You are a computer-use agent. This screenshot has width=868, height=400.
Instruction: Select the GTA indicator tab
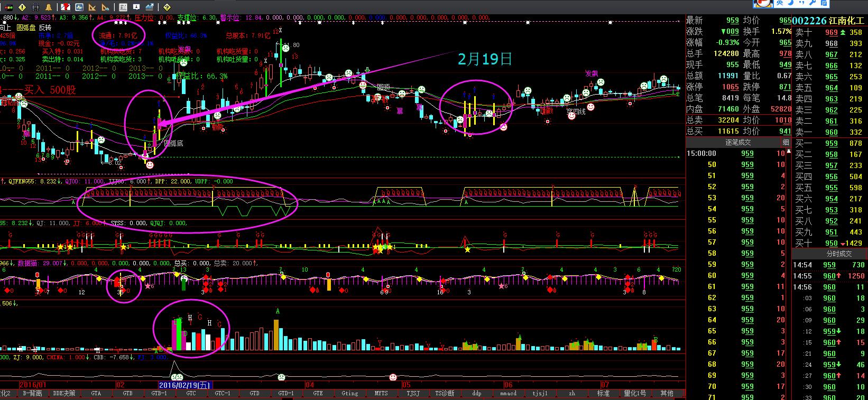[x=96, y=393]
